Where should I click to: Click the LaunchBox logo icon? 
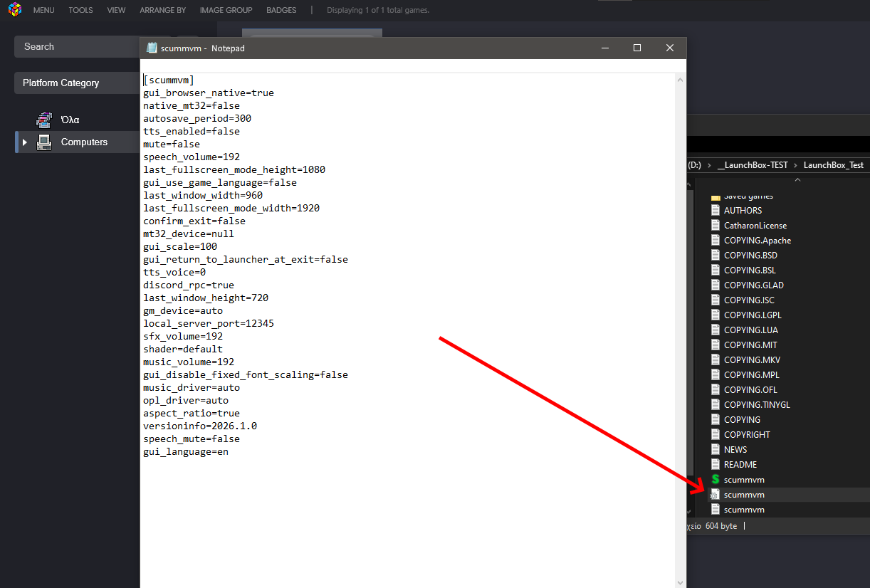pos(14,10)
